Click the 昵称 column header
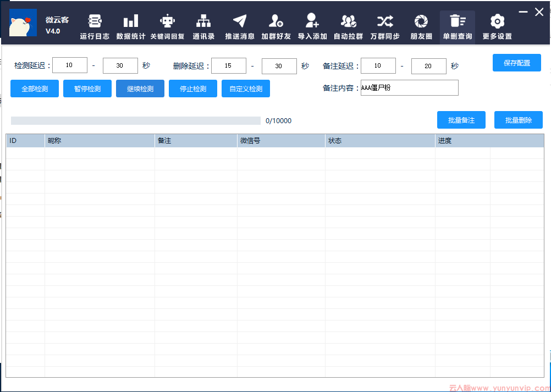The height and width of the screenshot is (392, 551). (100, 141)
